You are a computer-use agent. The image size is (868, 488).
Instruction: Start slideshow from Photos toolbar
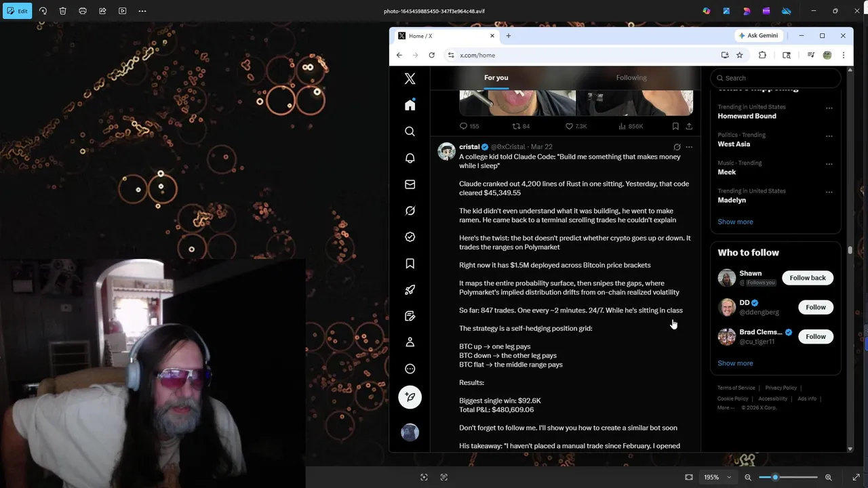[x=122, y=11]
